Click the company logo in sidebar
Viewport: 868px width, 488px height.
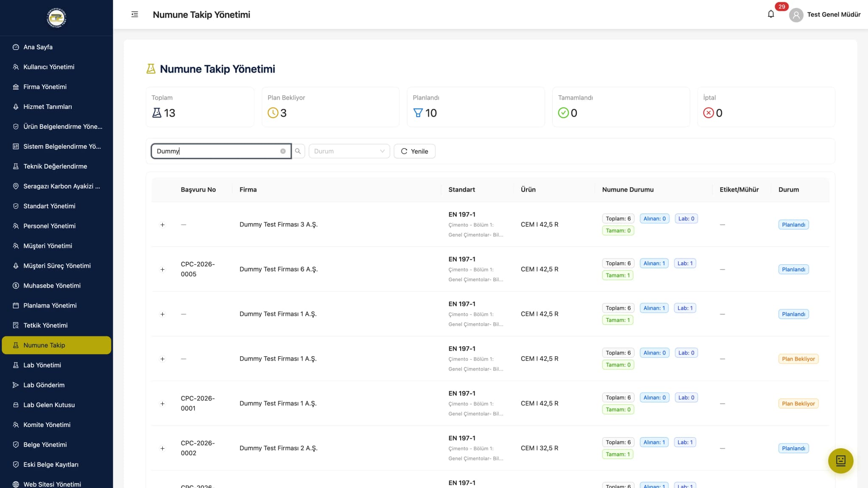[56, 18]
